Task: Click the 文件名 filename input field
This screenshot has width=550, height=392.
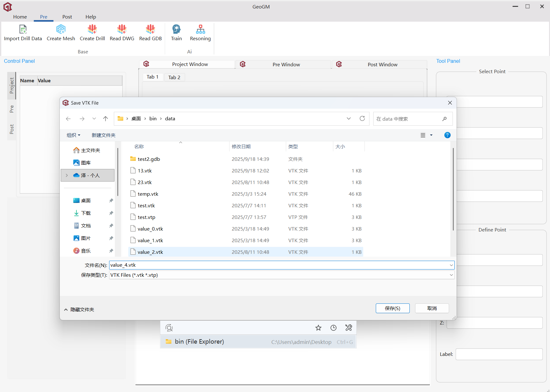Action: (x=278, y=265)
